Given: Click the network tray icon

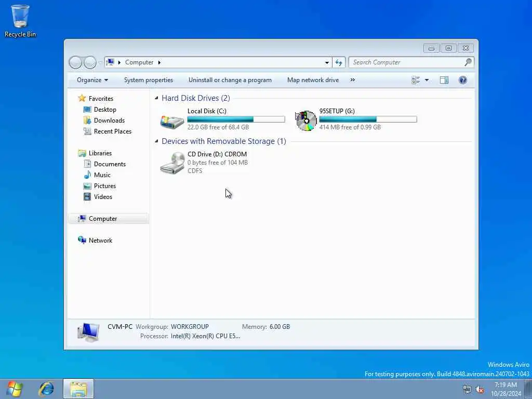Looking at the screenshot, I should tap(467, 389).
